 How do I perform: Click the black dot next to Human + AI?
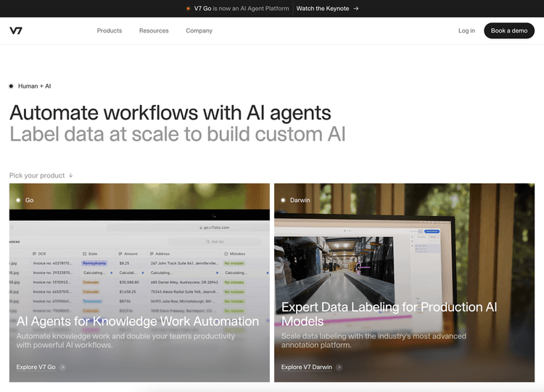pos(11,86)
